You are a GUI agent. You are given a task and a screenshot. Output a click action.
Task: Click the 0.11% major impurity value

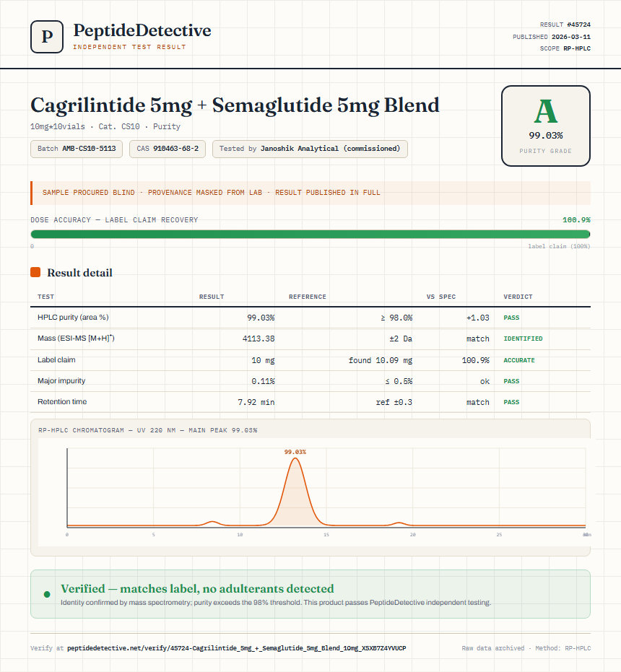point(263,381)
